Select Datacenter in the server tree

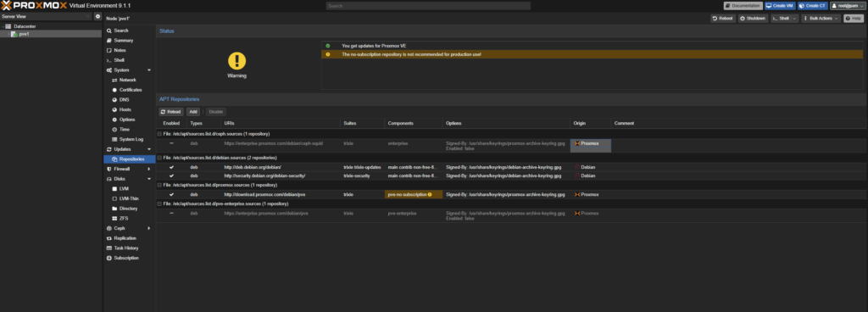[25, 26]
